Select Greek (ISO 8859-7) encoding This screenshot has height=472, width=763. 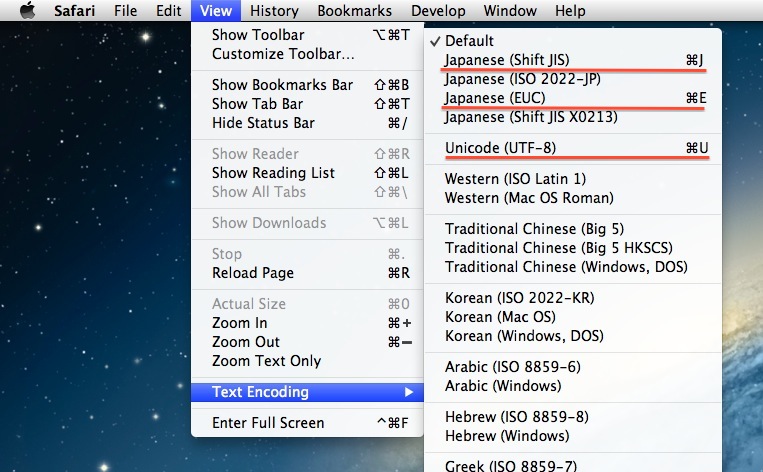tap(573, 465)
